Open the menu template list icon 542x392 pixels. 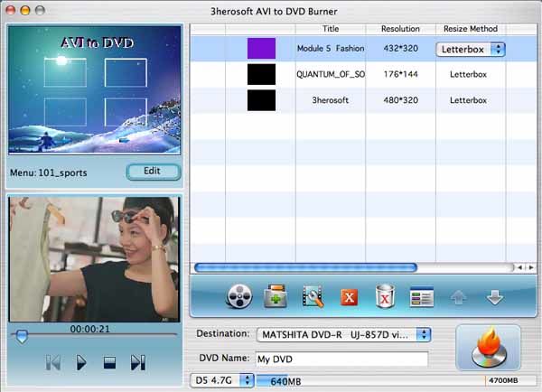click(x=422, y=296)
